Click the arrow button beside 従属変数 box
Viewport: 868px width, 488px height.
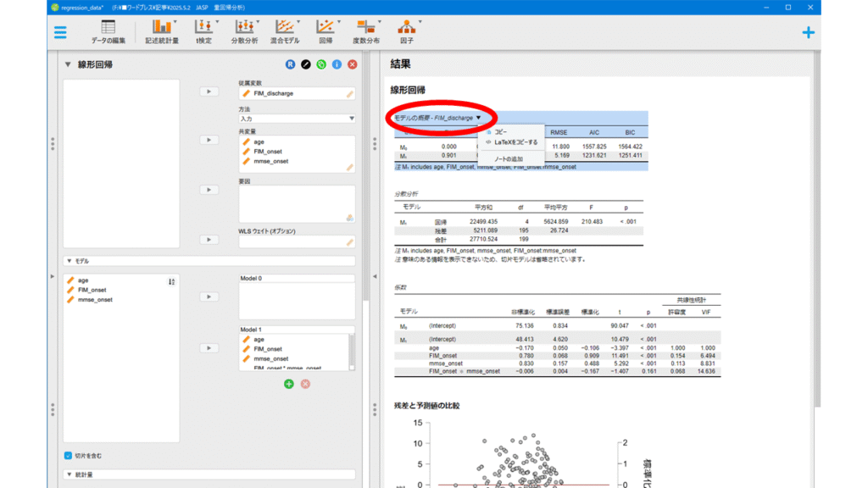(x=209, y=91)
